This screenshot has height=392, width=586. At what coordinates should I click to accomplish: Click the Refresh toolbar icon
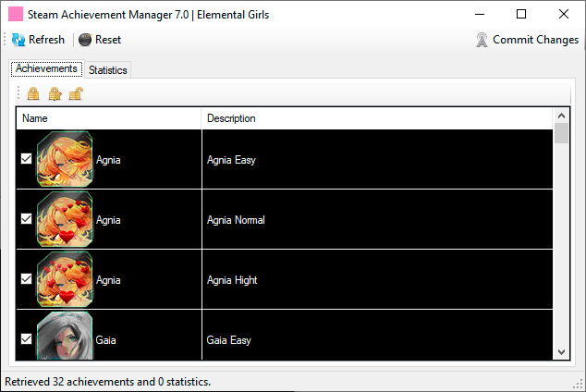point(18,40)
